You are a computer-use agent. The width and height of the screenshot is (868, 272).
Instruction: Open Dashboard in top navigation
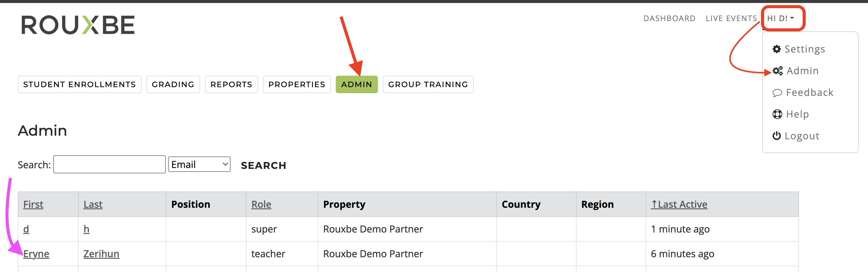669,18
